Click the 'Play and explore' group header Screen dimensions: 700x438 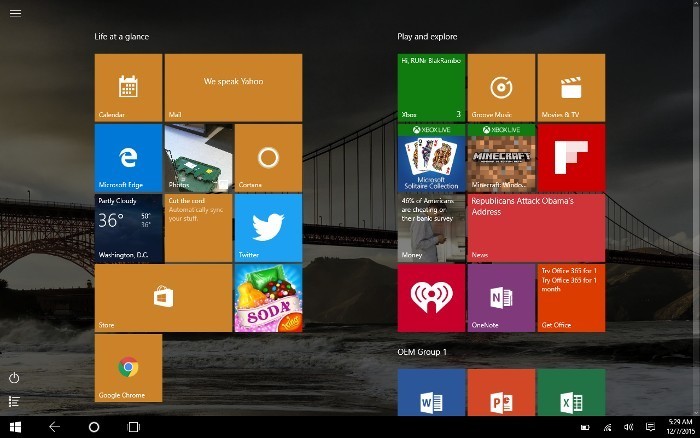click(427, 37)
